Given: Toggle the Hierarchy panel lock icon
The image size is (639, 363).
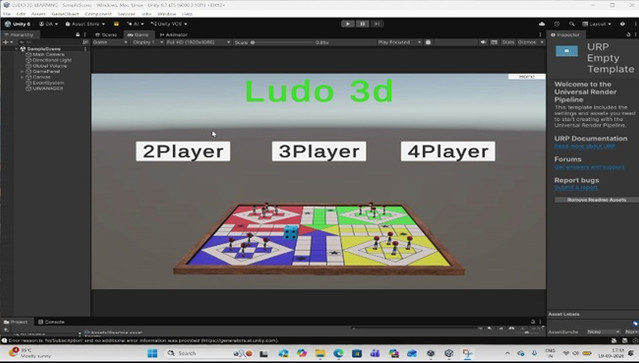Looking at the screenshot, I should pyautogui.click(x=78, y=35).
